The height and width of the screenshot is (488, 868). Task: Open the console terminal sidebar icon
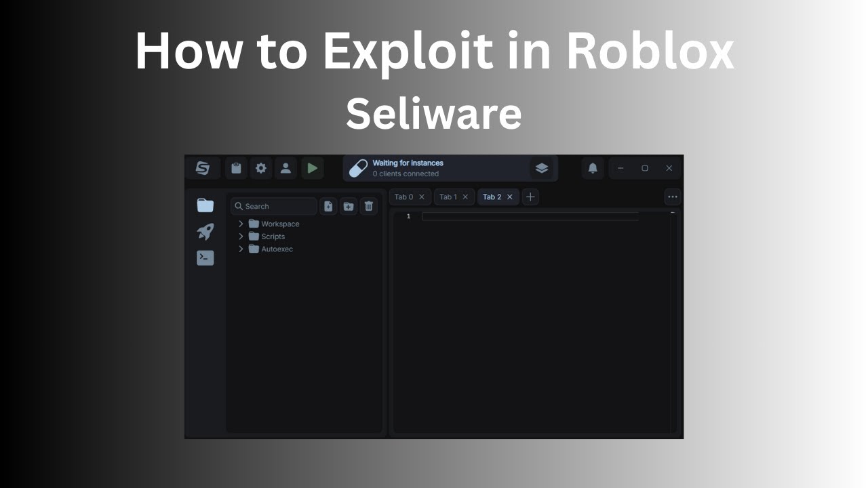click(205, 258)
